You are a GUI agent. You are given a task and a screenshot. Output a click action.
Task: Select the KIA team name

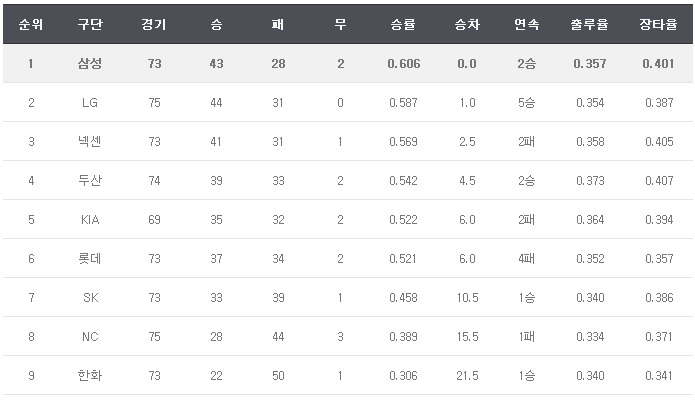90,219
